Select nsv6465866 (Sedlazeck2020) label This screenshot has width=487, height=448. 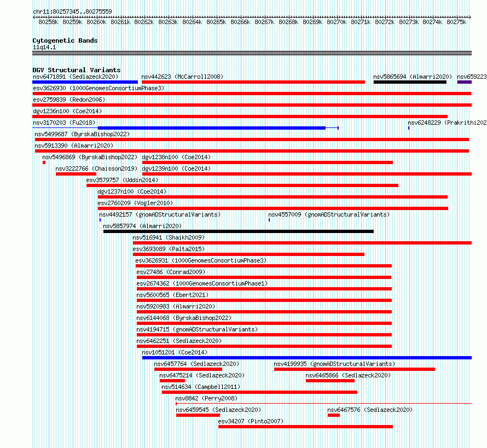click(x=348, y=375)
